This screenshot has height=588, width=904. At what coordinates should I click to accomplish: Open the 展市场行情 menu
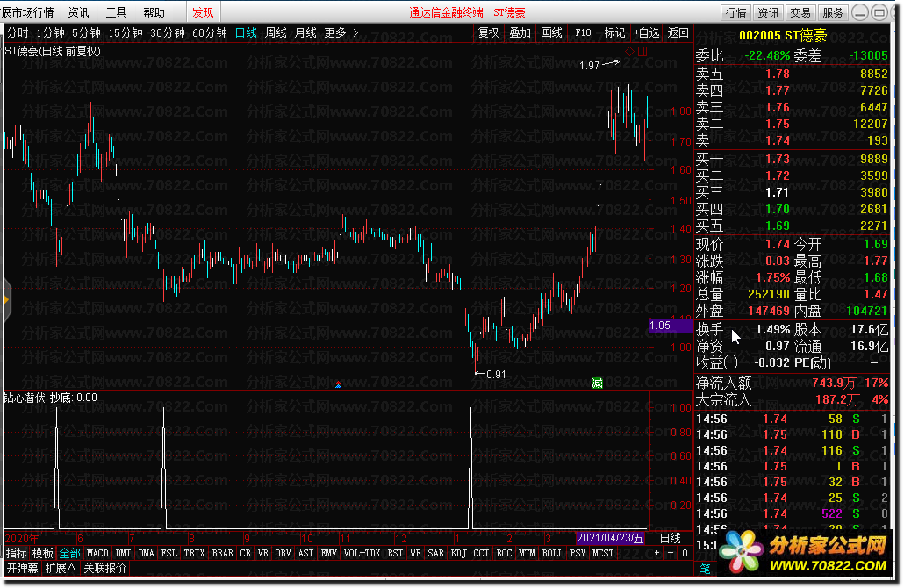[x=28, y=12]
